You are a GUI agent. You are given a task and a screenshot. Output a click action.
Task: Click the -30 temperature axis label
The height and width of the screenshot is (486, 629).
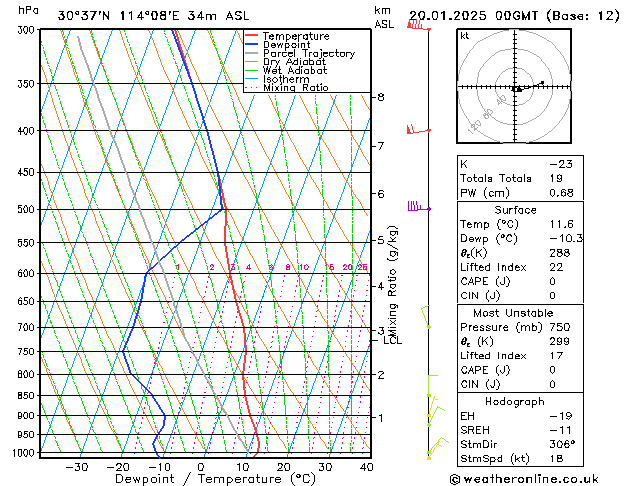pos(77,467)
